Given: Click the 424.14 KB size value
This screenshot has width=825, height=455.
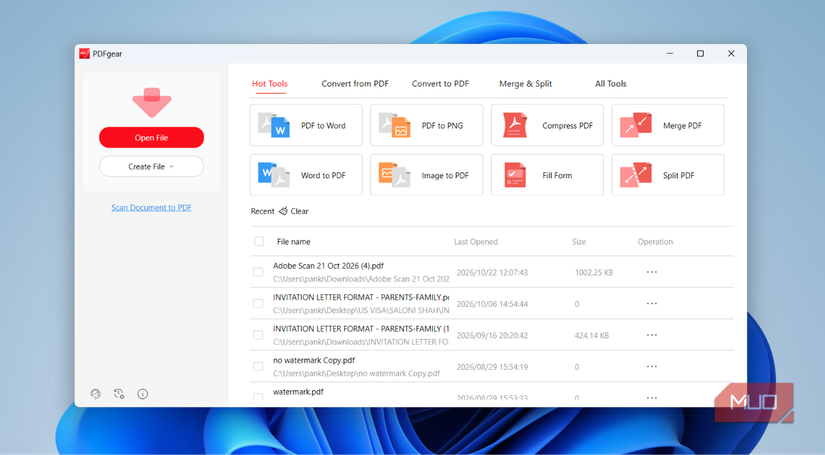Looking at the screenshot, I should (x=591, y=335).
